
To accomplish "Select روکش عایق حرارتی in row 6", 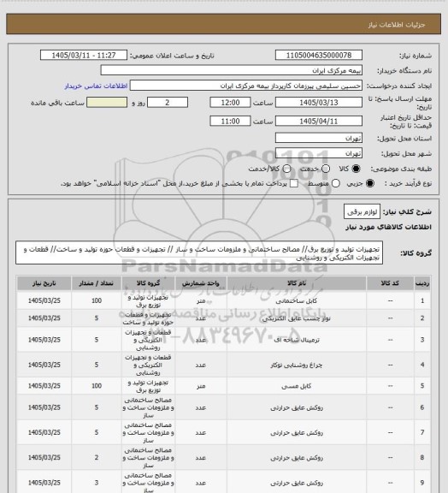I will tap(297, 407).
